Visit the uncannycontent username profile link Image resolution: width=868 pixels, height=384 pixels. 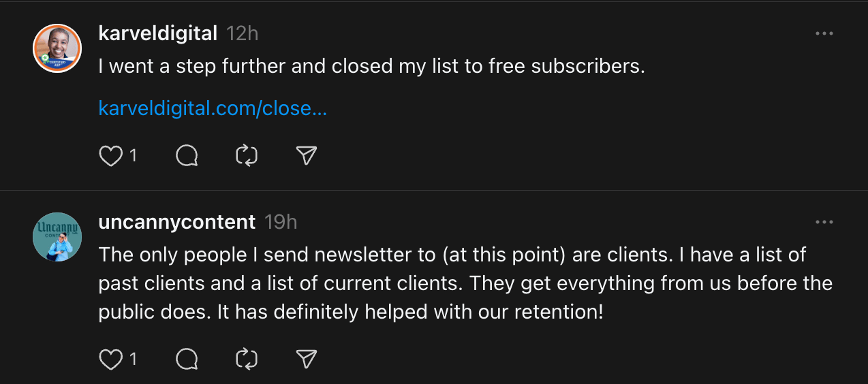(177, 221)
